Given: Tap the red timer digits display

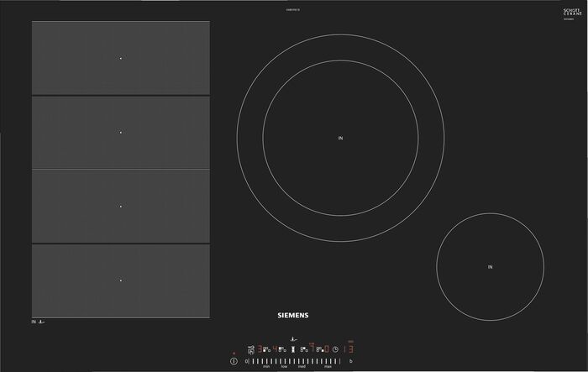Looking at the screenshot, I should [349, 348].
